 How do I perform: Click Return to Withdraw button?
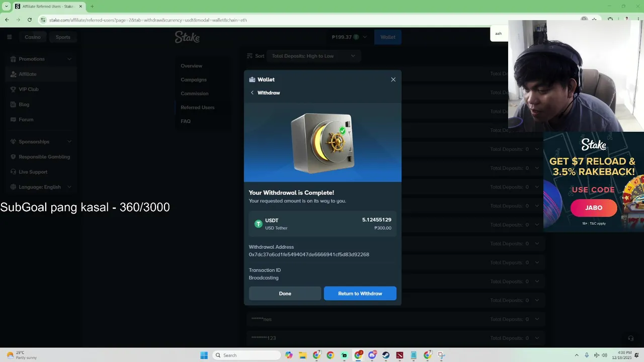(x=360, y=294)
